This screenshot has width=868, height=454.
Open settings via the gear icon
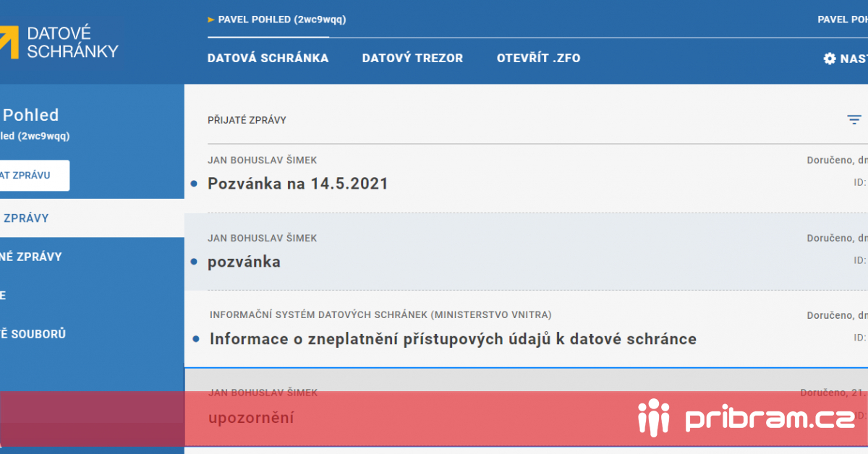click(x=830, y=59)
